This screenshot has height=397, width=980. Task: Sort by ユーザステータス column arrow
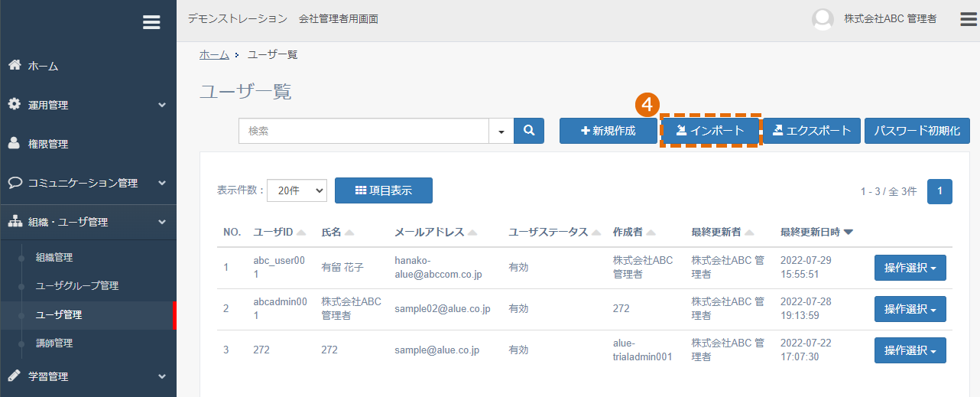(596, 233)
